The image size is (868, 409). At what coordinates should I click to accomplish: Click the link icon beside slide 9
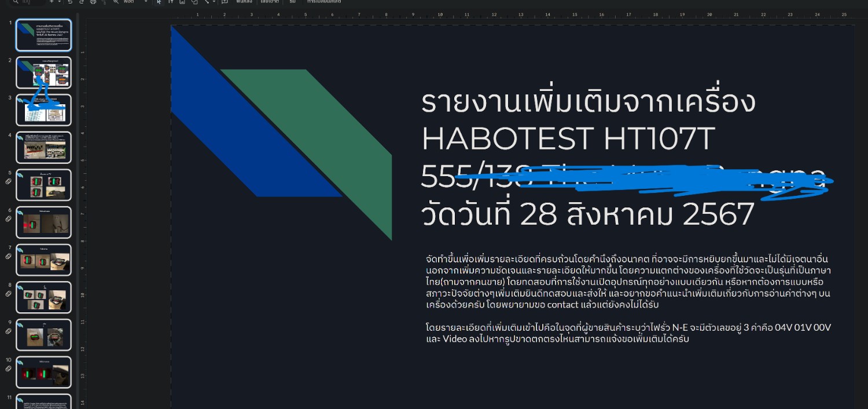click(8, 331)
